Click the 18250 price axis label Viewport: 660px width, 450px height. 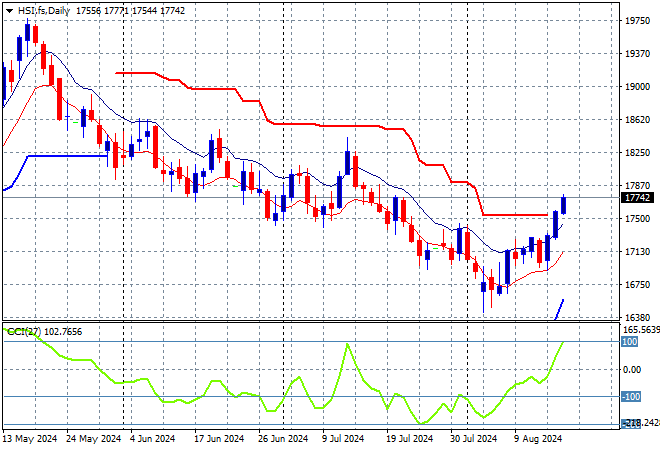coord(637,152)
